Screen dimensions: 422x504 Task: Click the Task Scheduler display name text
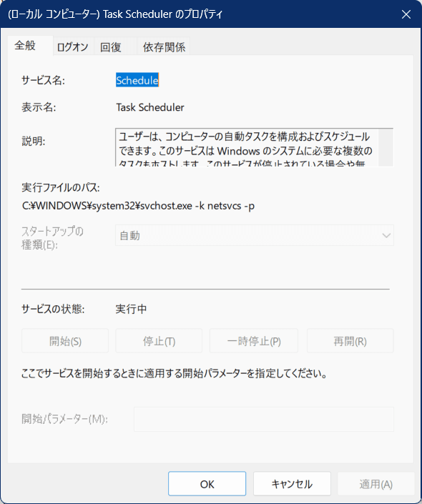150,107
